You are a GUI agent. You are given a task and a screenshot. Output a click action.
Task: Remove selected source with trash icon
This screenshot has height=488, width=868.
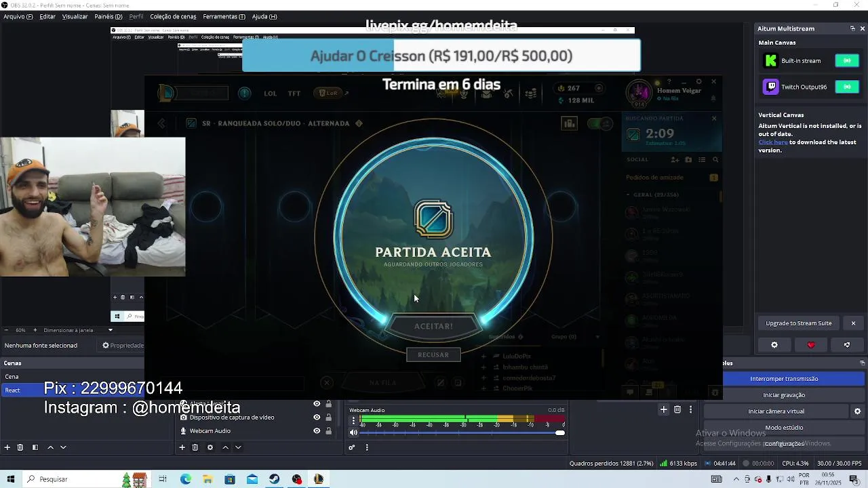pyautogui.click(x=195, y=447)
